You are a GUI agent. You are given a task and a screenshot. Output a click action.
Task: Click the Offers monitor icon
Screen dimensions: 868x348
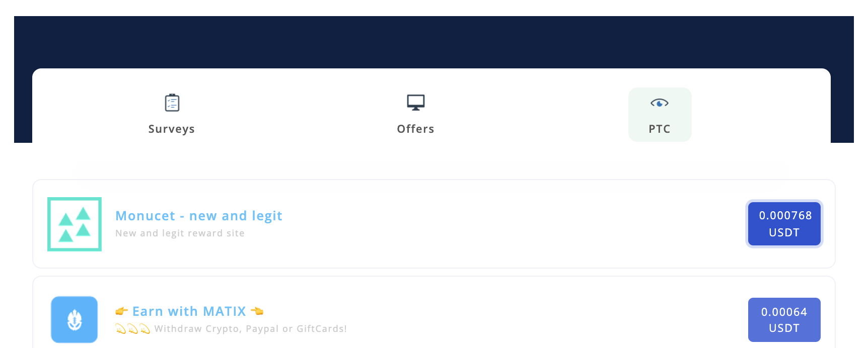tap(416, 103)
